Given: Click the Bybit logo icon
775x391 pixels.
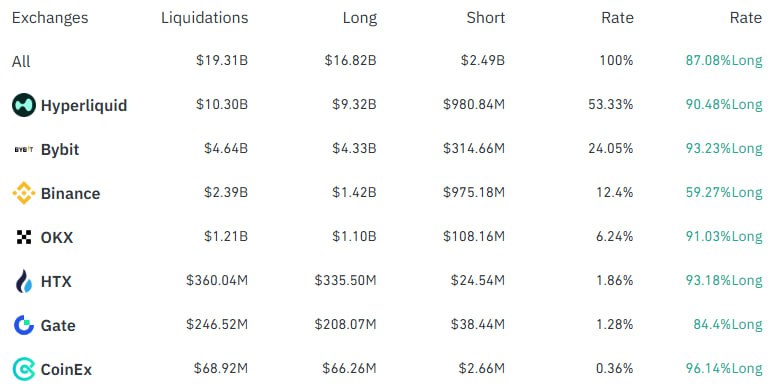Looking at the screenshot, I should (24, 149).
